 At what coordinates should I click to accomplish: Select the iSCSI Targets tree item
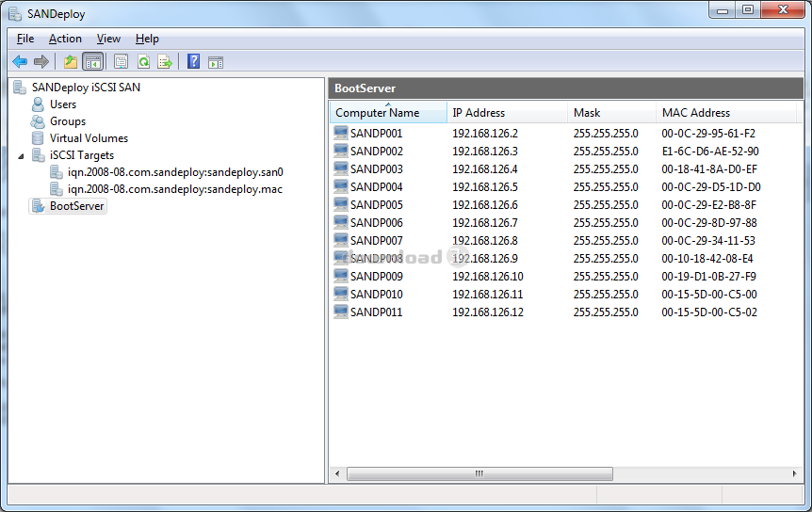82,155
